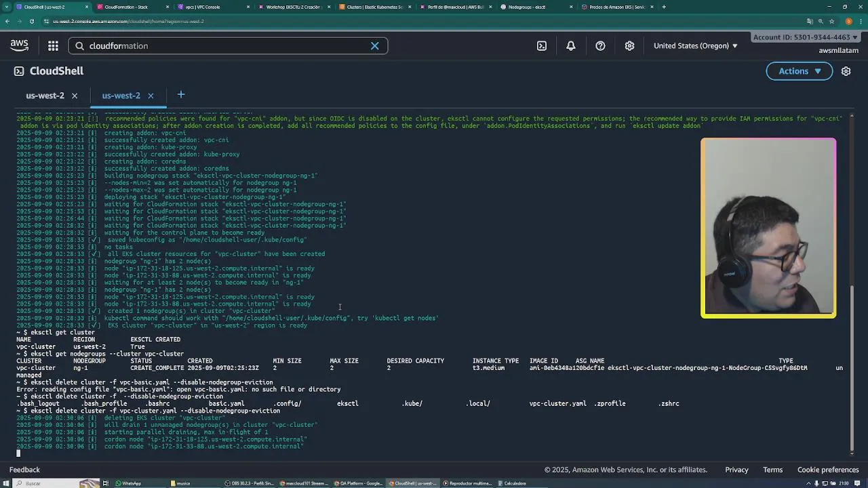Open the QA Platform - Google taskbar window
Image resolution: width=868 pixels, height=488 pixels.
point(359,483)
